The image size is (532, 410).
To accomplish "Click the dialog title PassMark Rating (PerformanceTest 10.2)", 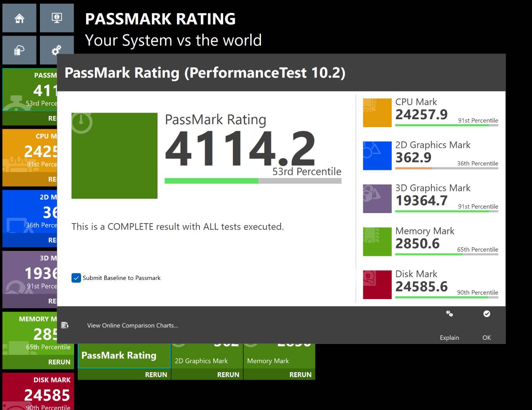I will click(x=205, y=73).
